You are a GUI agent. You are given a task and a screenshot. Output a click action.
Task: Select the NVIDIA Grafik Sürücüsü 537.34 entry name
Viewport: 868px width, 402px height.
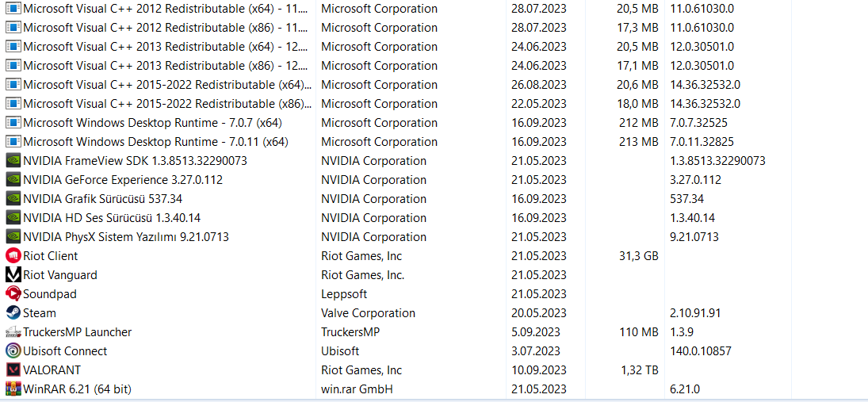click(102, 199)
